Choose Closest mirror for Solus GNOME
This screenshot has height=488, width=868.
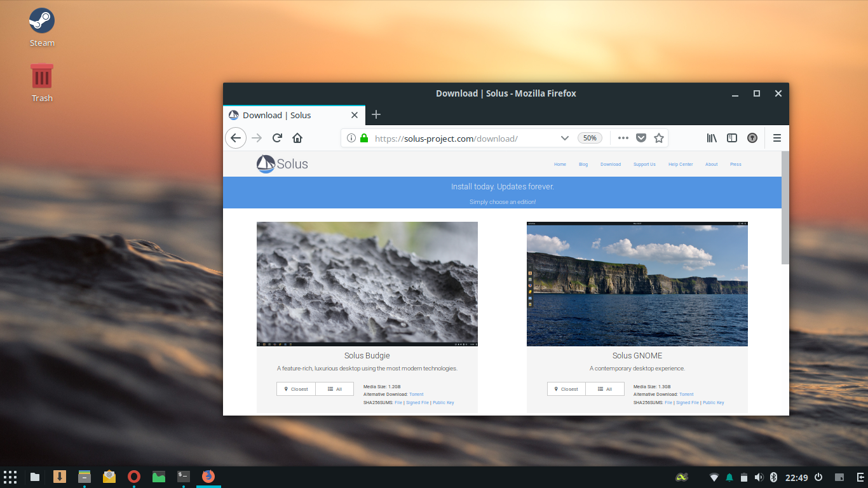pos(566,389)
